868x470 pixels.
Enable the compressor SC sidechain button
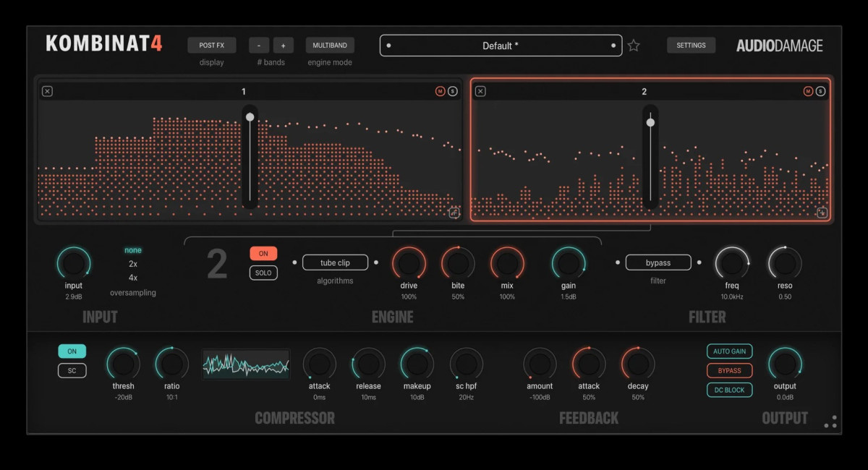pyautogui.click(x=72, y=370)
